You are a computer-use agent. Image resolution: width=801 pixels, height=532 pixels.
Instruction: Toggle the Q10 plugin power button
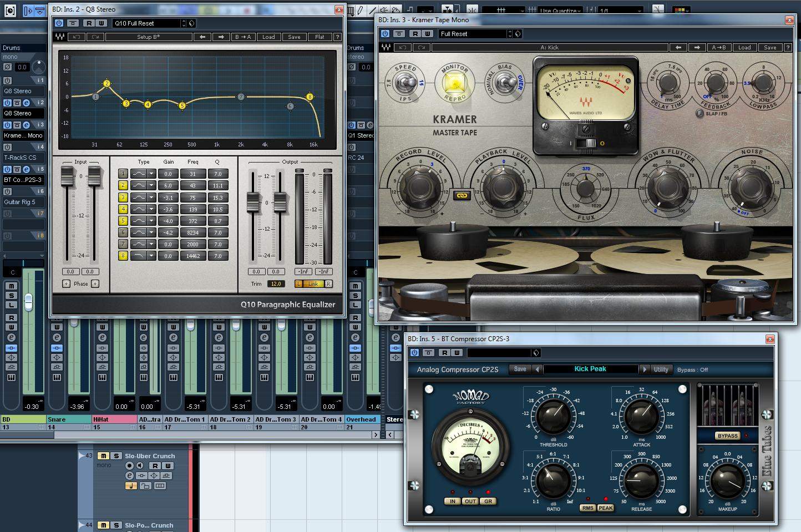[x=59, y=23]
